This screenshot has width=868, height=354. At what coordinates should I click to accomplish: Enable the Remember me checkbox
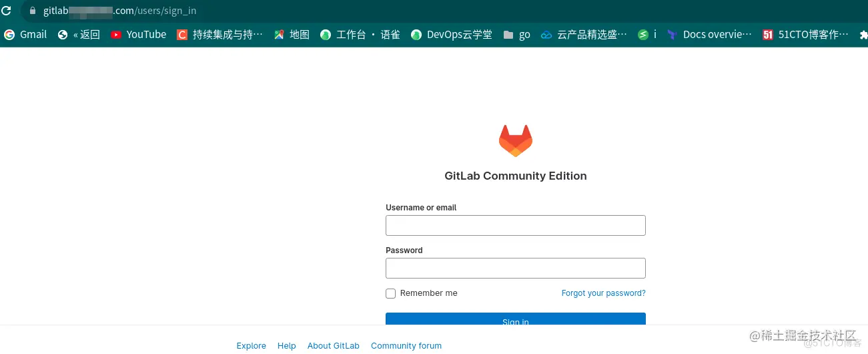(391, 294)
